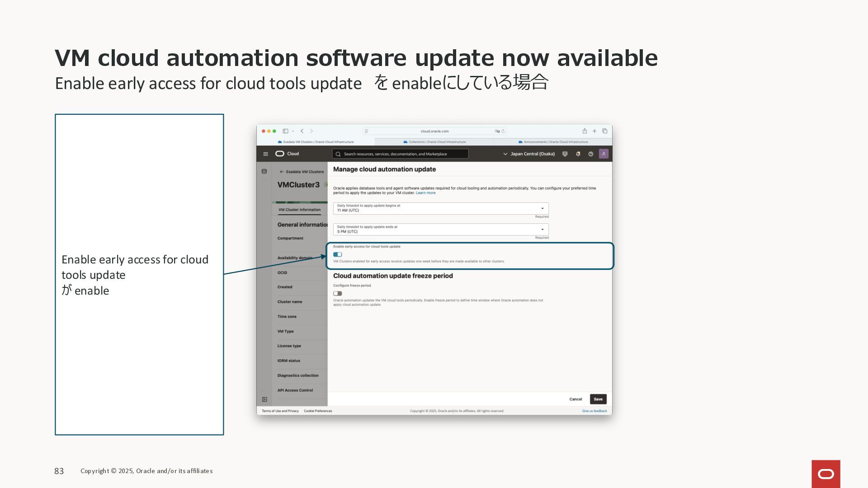The width and height of the screenshot is (868, 488).
Task: Click the Search resources and services field
Action: 400,154
